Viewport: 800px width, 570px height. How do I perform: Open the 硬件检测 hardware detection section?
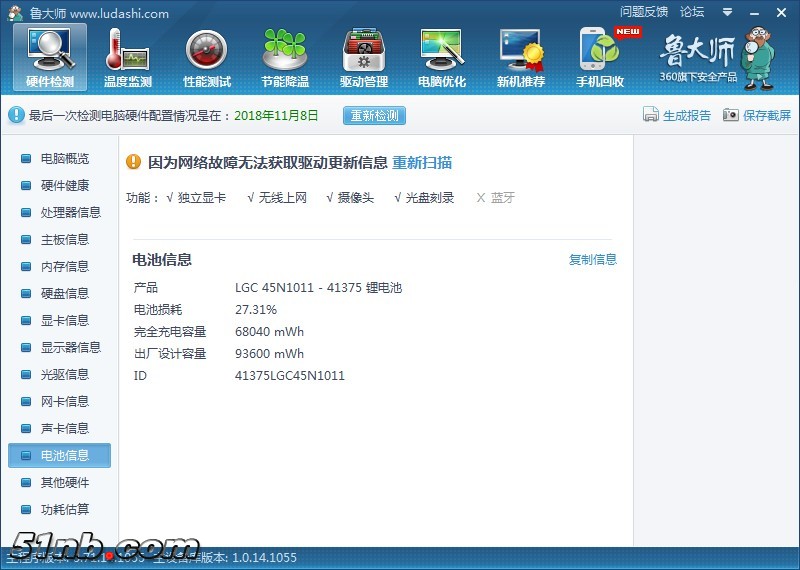pos(49,57)
